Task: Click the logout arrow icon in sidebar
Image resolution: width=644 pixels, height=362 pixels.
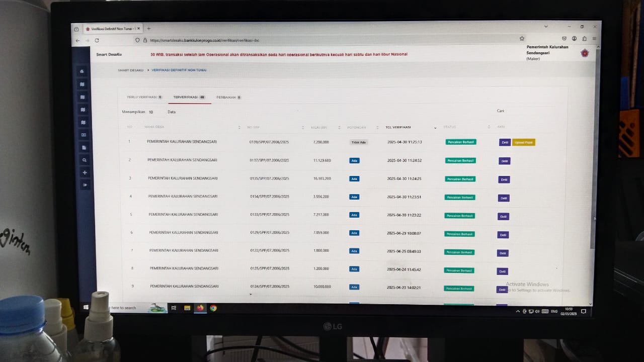Action: 85,185
